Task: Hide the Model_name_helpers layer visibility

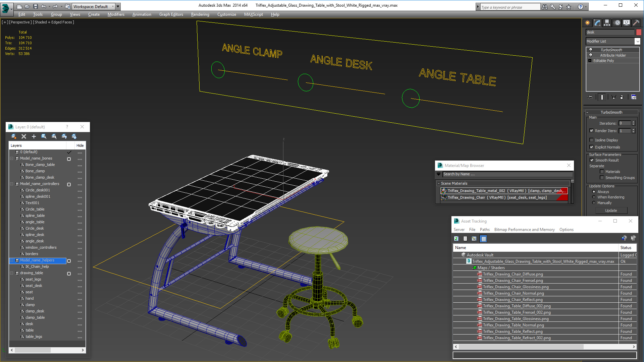Action: coord(80,260)
